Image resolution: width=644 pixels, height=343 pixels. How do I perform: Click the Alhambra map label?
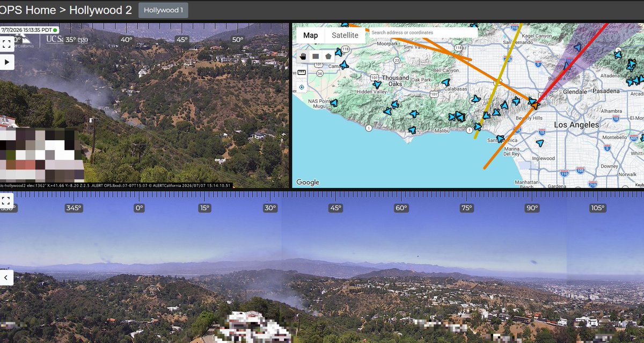tap(611, 111)
